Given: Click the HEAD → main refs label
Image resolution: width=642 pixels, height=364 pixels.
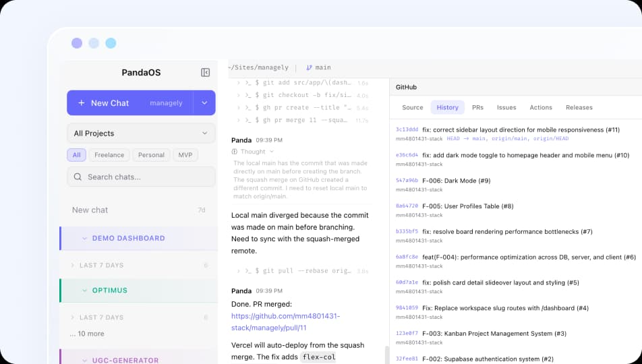Looking at the screenshot, I should point(507,139).
